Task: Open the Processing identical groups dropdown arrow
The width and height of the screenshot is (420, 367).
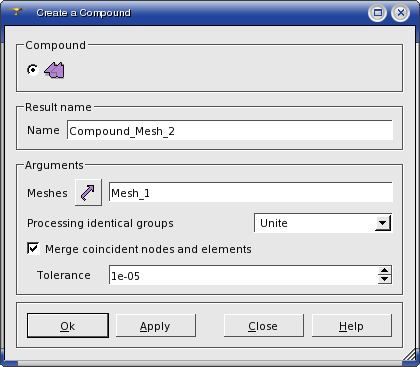Action: click(x=383, y=223)
